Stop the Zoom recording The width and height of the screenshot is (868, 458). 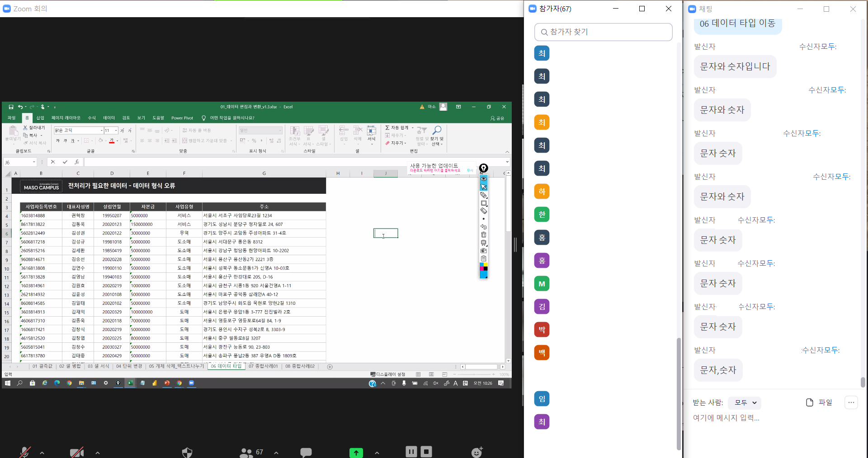coord(426,452)
